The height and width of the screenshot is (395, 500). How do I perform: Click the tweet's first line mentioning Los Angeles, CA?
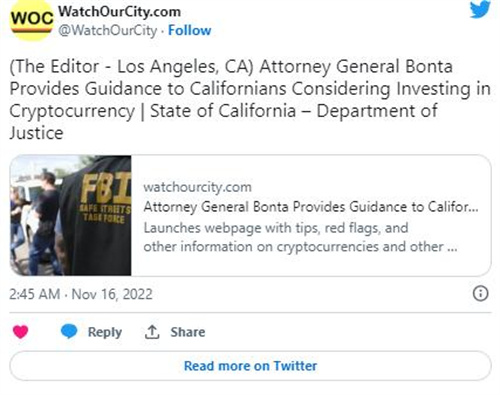tap(231, 66)
